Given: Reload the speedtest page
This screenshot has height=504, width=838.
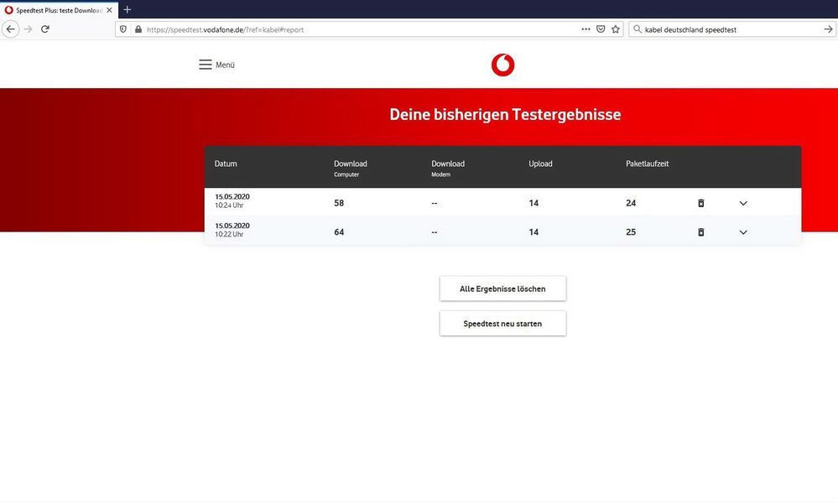Looking at the screenshot, I should coord(44,29).
